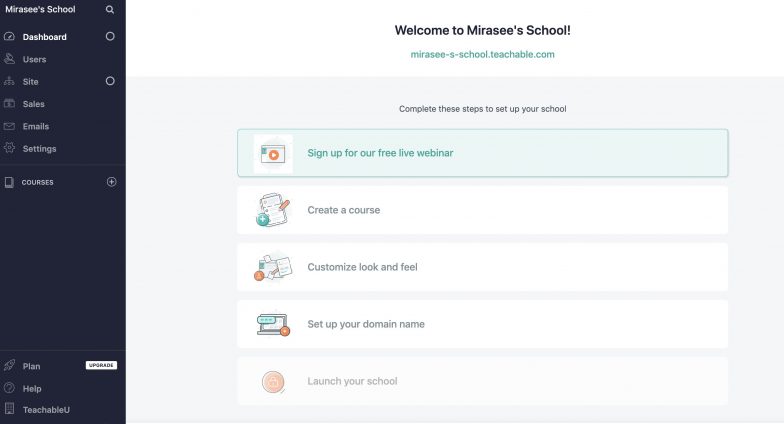This screenshot has height=424, width=784.
Task: Click the Site hierarchy icon
Action: coord(9,81)
